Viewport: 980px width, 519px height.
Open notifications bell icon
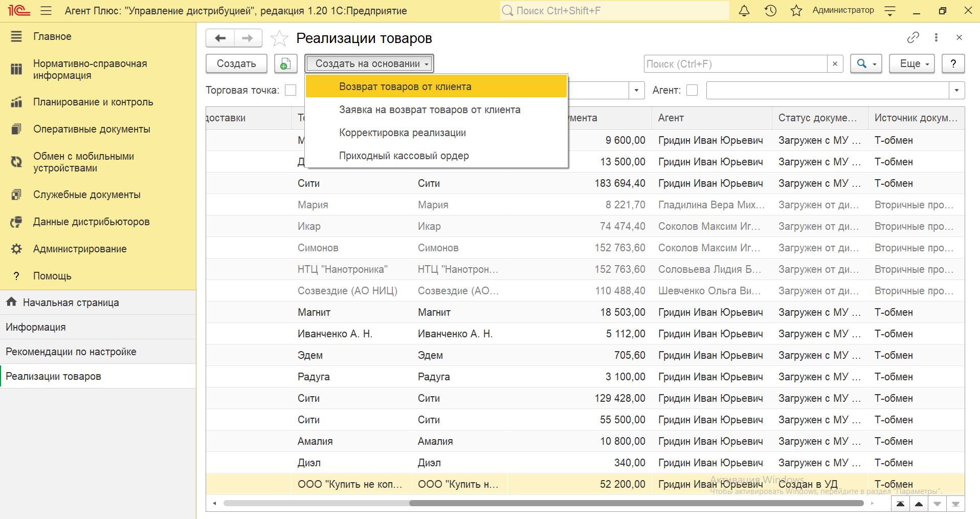point(744,11)
